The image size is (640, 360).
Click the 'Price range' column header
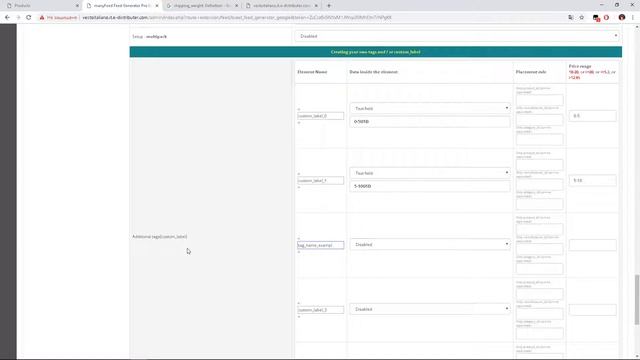[x=580, y=66]
